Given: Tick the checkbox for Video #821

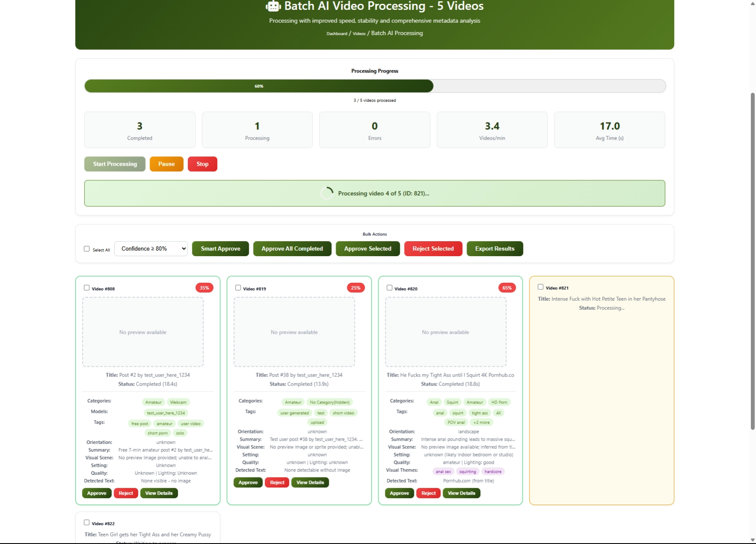Looking at the screenshot, I should click(541, 287).
